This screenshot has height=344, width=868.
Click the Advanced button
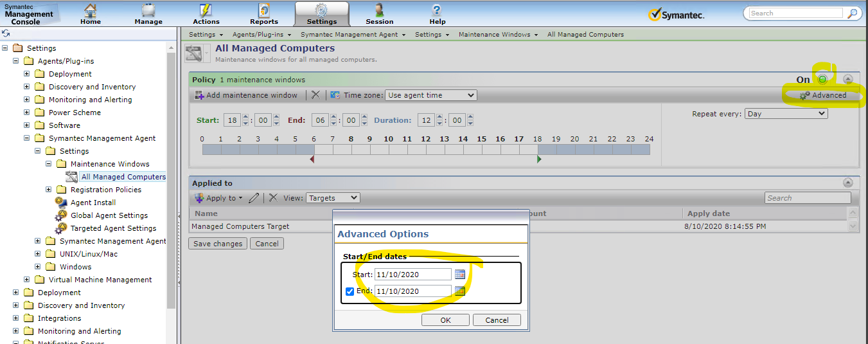pyautogui.click(x=822, y=95)
